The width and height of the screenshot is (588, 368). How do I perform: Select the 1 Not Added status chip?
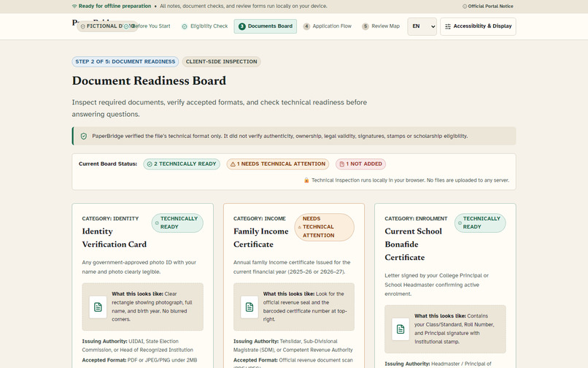click(x=360, y=164)
